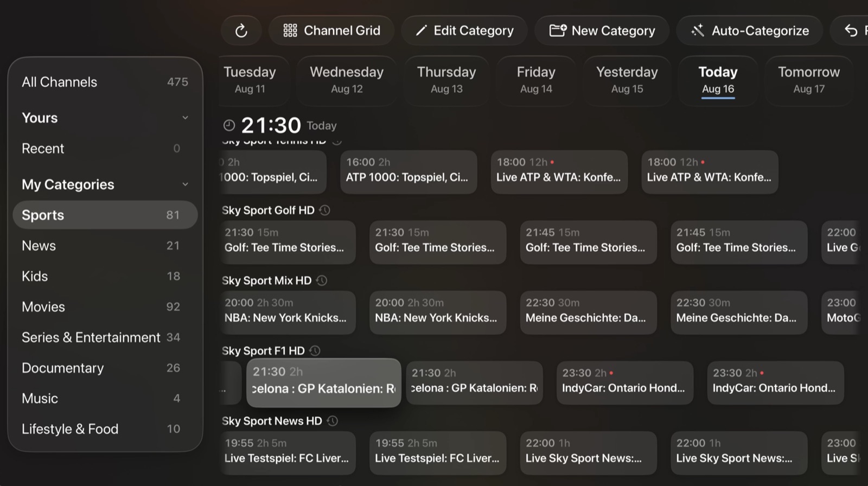This screenshot has height=486, width=868.
Task: Open 23:00 MotoG program card
Action: point(842,312)
